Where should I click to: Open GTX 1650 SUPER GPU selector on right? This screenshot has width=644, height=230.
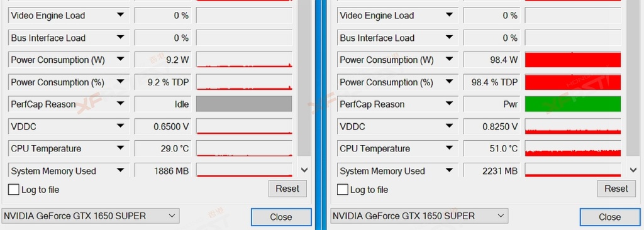pyautogui.click(x=419, y=216)
